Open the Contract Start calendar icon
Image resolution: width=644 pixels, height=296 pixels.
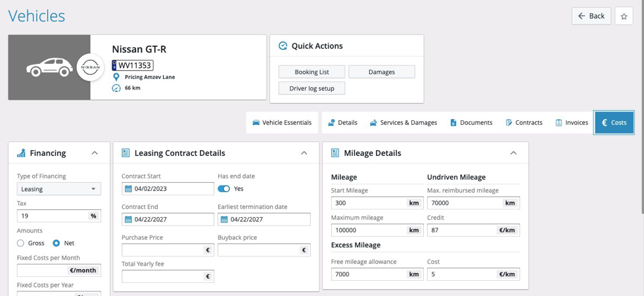pyautogui.click(x=128, y=189)
